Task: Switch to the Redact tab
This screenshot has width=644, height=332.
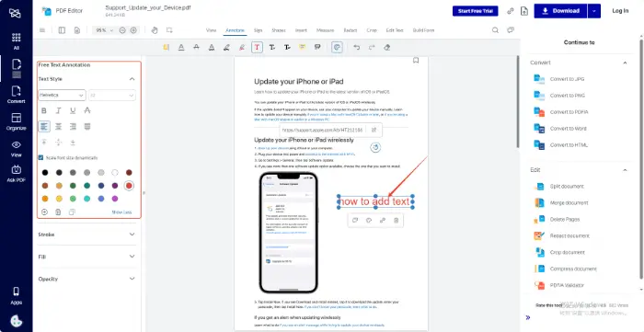Action: (350, 30)
